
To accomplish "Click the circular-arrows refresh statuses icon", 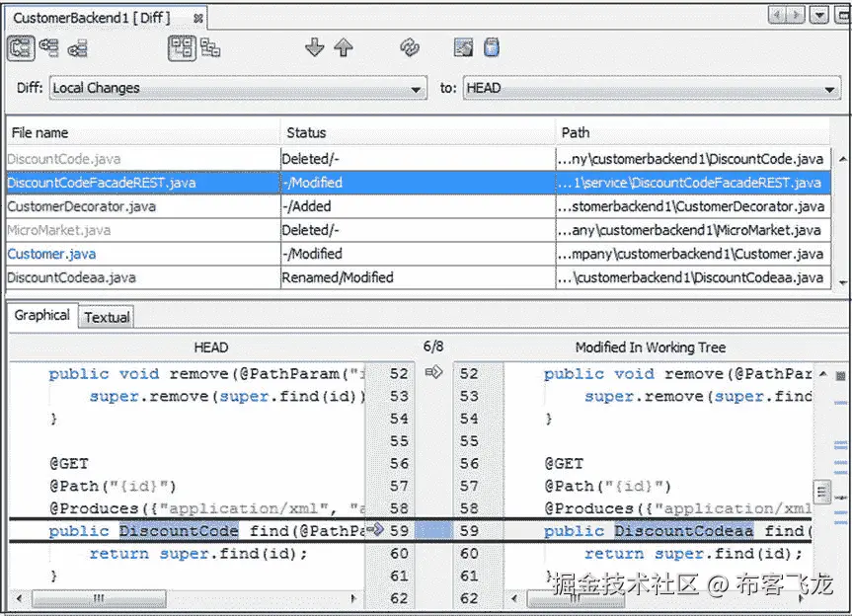I will pos(409,47).
